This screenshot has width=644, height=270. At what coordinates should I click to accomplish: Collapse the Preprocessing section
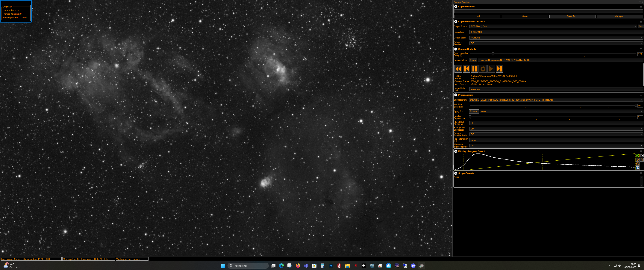(x=456, y=95)
